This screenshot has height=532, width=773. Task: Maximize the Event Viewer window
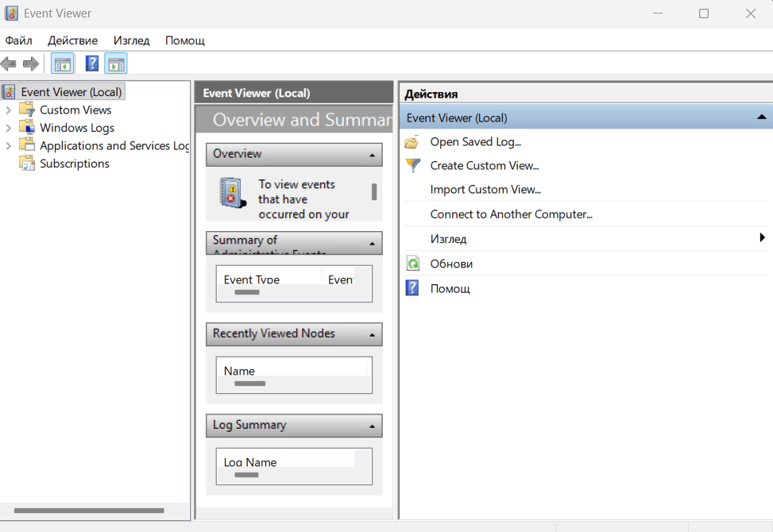[704, 13]
